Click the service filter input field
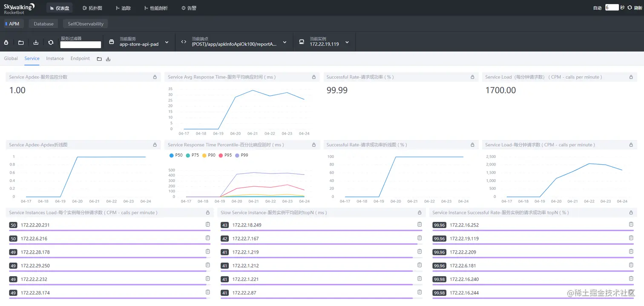 pos(80,45)
